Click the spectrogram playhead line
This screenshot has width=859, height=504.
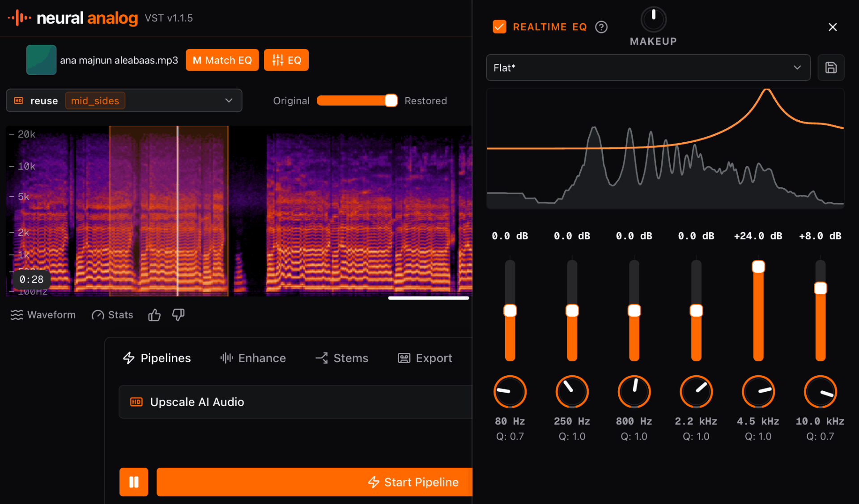(x=178, y=211)
